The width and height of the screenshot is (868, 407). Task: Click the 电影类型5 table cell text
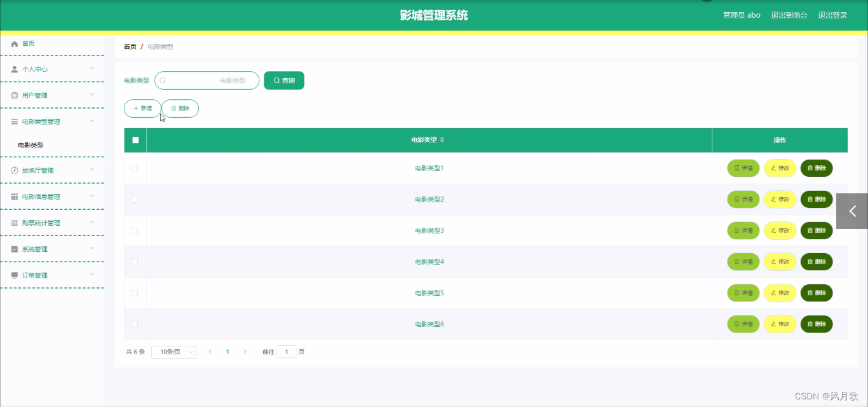click(x=430, y=293)
